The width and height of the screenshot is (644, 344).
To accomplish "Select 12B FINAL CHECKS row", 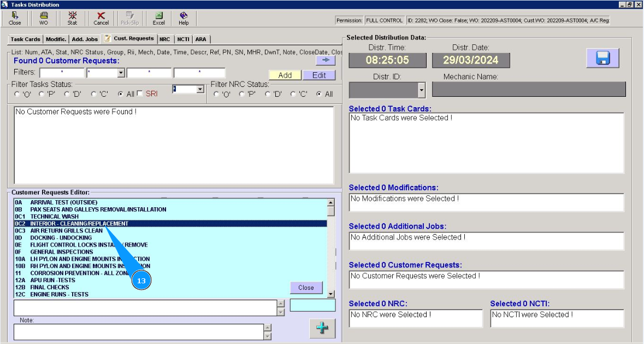I will tap(170, 287).
